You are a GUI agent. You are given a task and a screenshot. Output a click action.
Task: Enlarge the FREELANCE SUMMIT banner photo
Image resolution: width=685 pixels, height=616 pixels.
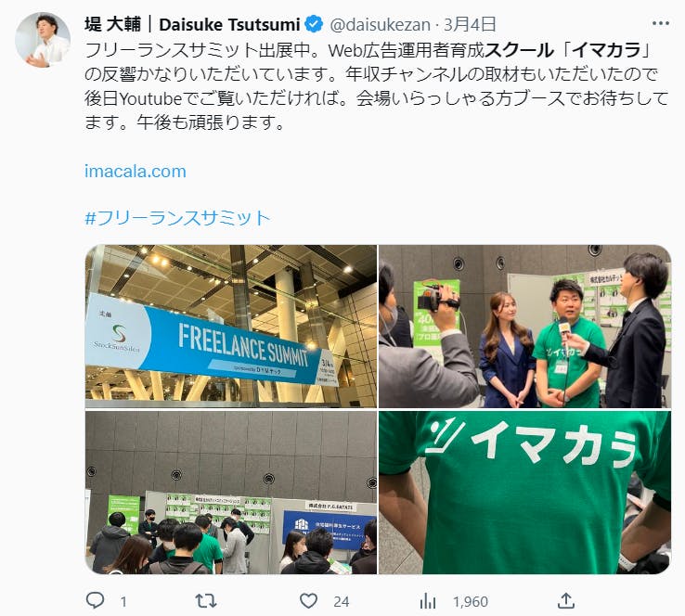[231, 327]
